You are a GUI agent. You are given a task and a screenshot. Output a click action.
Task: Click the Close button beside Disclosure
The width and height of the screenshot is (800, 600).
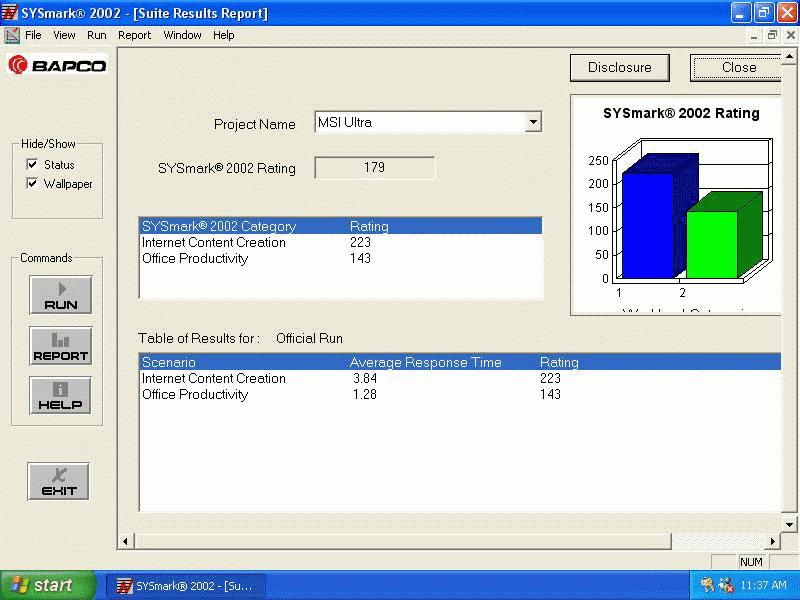pyautogui.click(x=738, y=68)
